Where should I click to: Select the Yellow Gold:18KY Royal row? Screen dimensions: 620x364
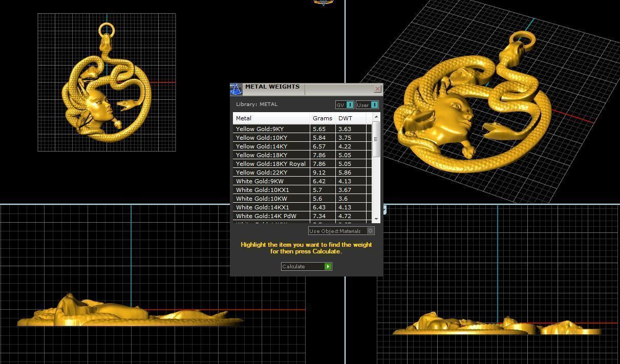point(302,164)
